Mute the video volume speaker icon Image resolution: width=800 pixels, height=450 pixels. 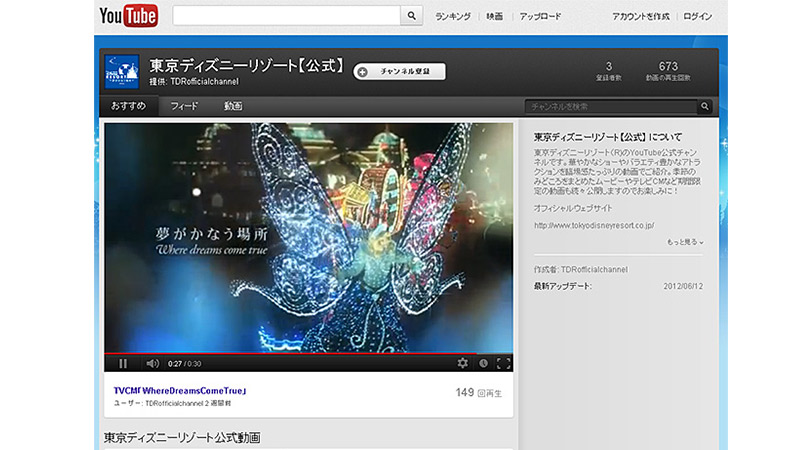coord(152,363)
